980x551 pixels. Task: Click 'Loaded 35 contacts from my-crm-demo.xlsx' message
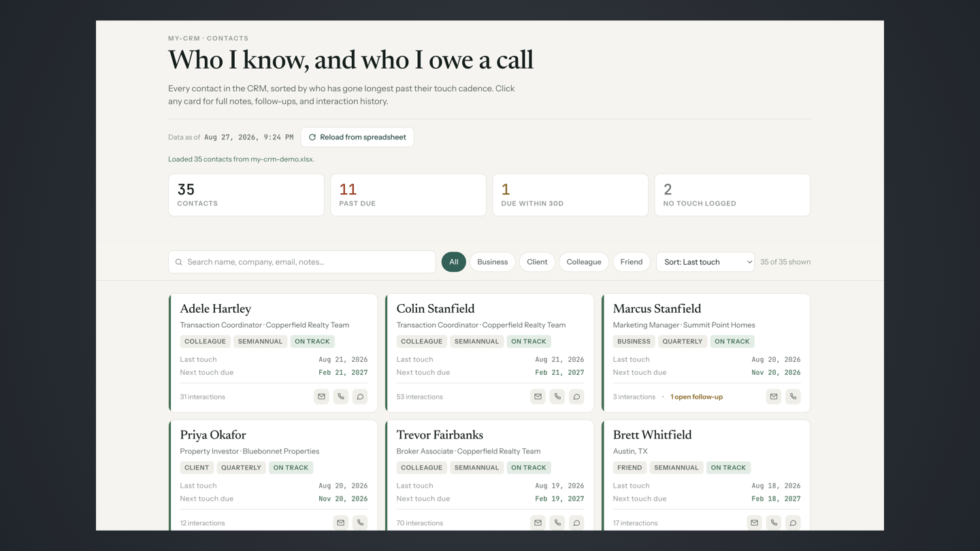[x=241, y=159]
